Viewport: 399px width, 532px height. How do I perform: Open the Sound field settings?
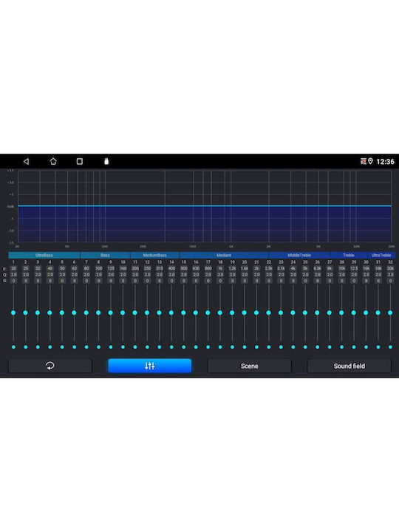coord(349,366)
